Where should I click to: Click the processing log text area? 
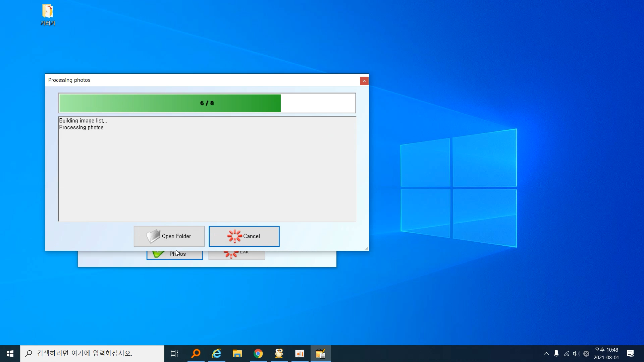[207, 169]
